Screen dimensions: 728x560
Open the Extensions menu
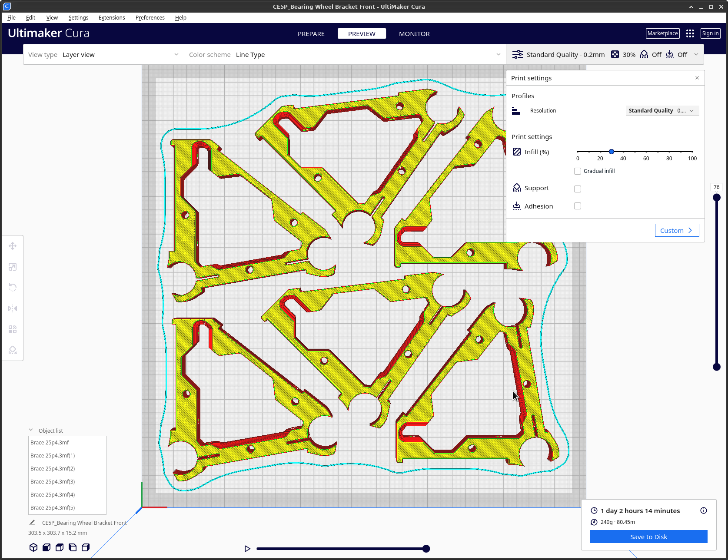[112, 18]
